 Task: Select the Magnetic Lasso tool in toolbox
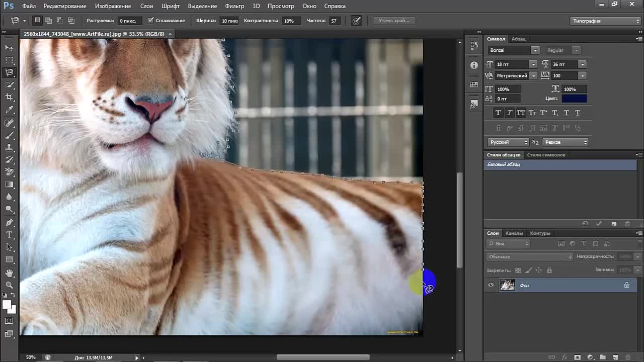point(9,72)
